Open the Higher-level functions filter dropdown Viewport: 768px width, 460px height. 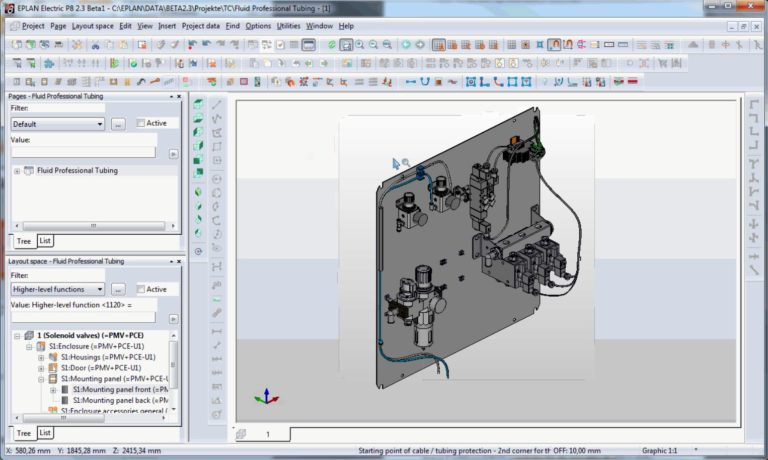57,289
